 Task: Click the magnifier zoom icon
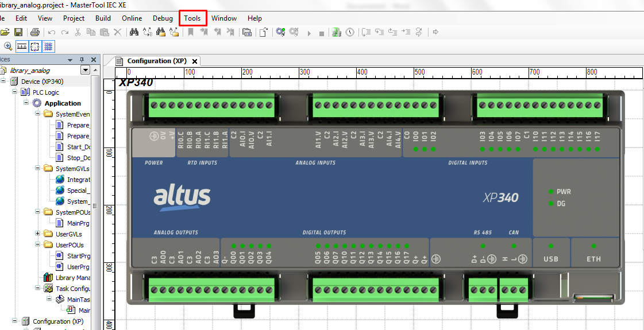click(x=8, y=46)
